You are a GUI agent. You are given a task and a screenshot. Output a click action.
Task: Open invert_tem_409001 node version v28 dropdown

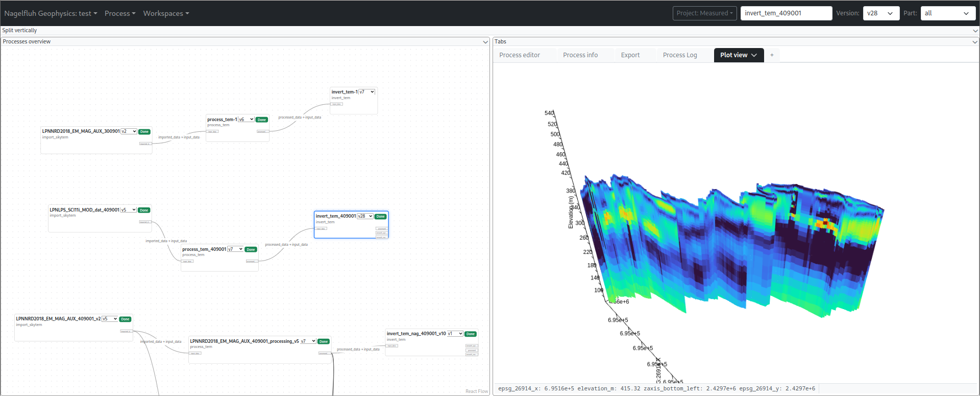[365, 216]
